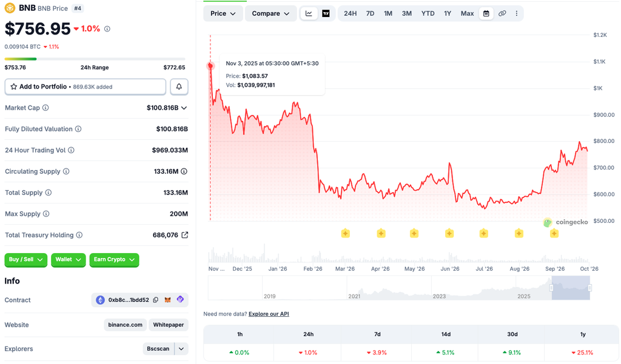Copy chart link icon
Screen dimensions: 621x364
(502, 13)
